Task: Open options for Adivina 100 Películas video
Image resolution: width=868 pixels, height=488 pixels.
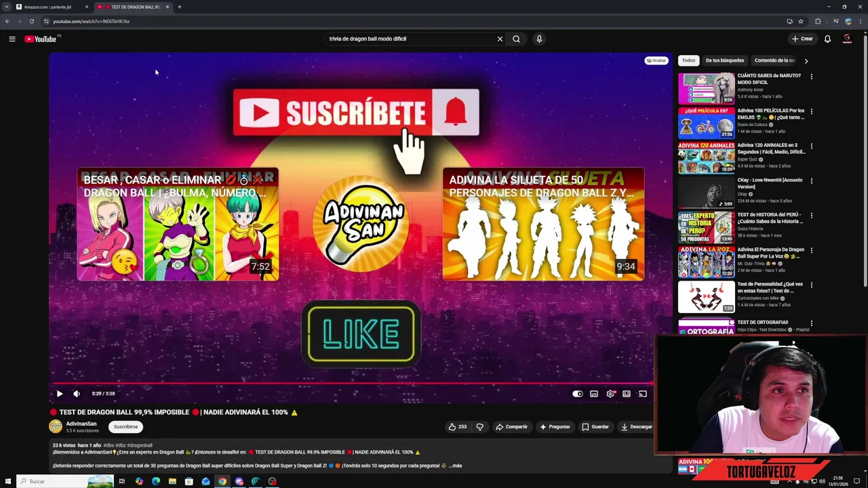Action: (x=812, y=111)
